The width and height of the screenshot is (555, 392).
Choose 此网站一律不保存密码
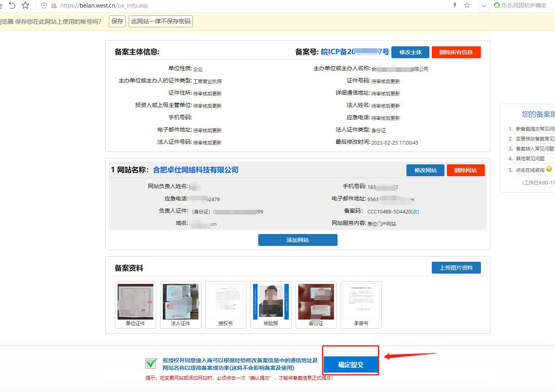pyautogui.click(x=161, y=21)
